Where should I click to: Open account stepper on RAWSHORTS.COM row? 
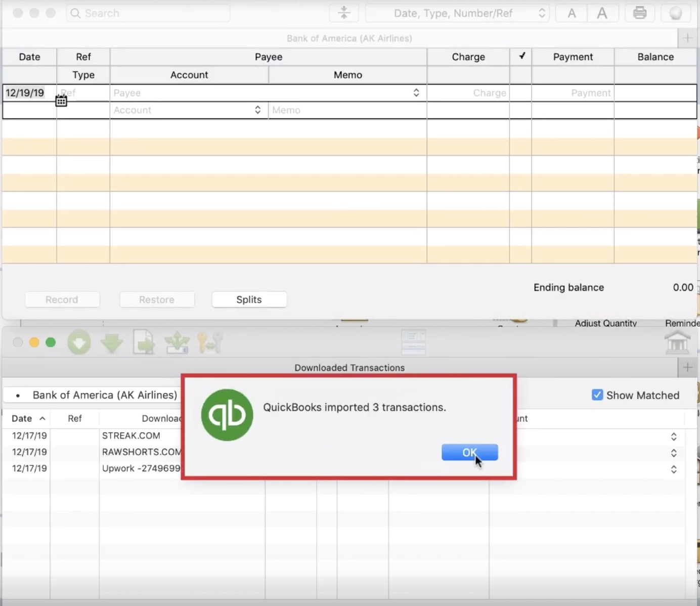coord(674,453)
